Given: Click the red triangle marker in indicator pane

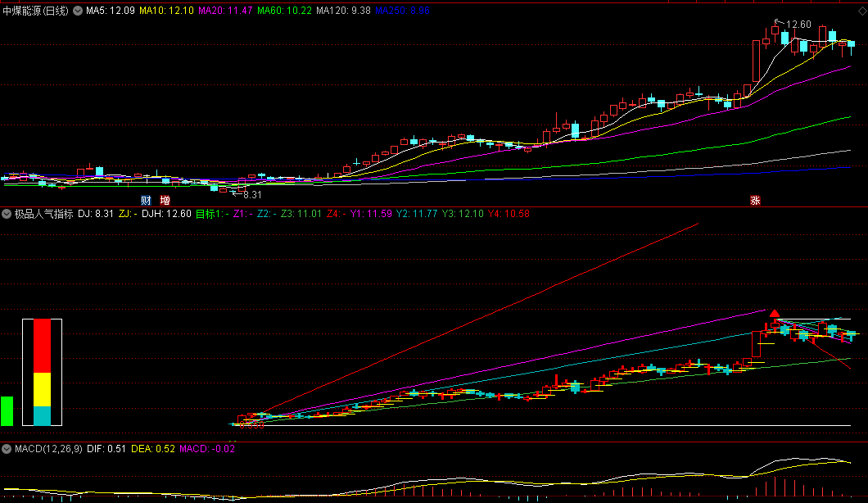Looking at the screenshot, I should (775, 314).
